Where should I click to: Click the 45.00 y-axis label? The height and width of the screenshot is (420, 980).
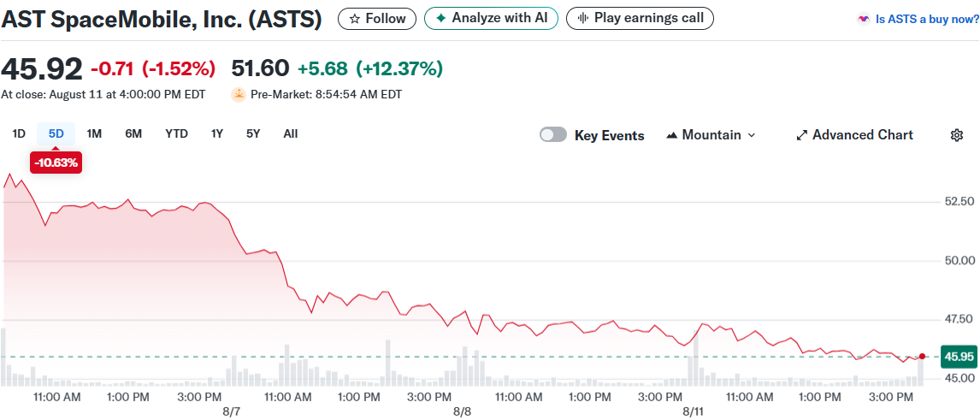click(x=959, y=378)
